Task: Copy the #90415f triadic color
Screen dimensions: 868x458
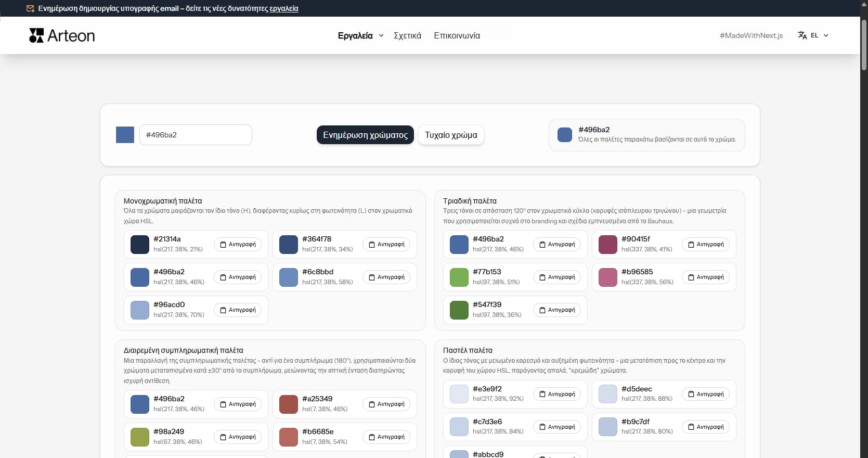Action: click(x=706, y=245)
